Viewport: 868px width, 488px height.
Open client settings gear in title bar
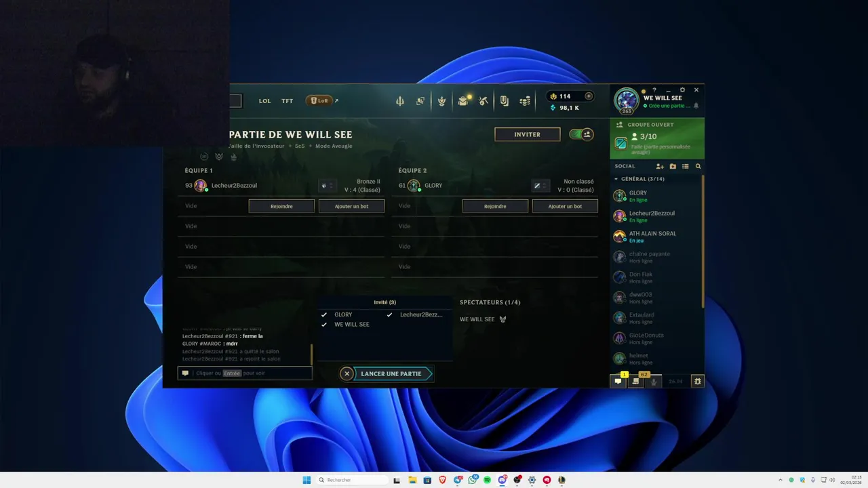tap(682, 89)
